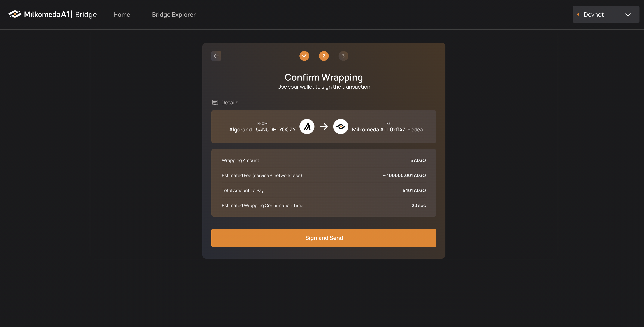Click the arrow between network logos
This screenshot has width=644, height=327.
click(324, 127)
